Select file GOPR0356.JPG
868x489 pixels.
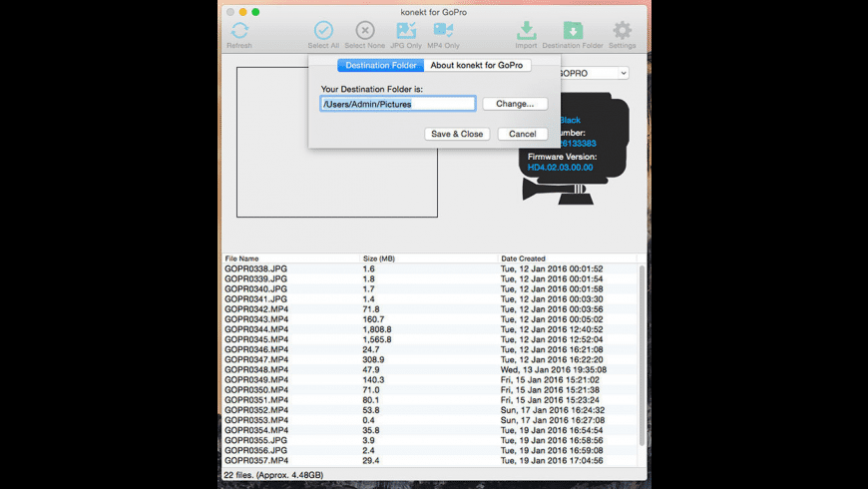pos(255,450)
